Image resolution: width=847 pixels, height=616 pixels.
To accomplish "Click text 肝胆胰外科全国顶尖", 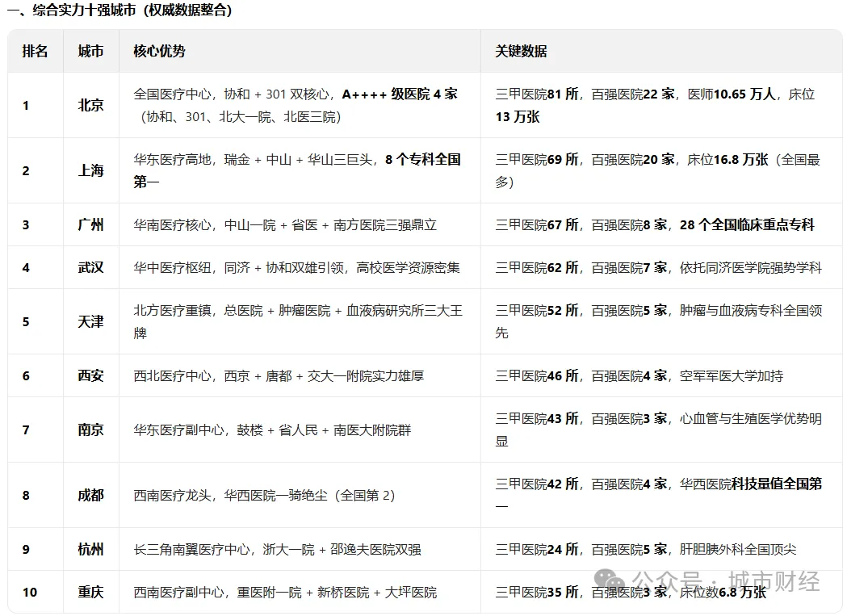I will [738, 550].
